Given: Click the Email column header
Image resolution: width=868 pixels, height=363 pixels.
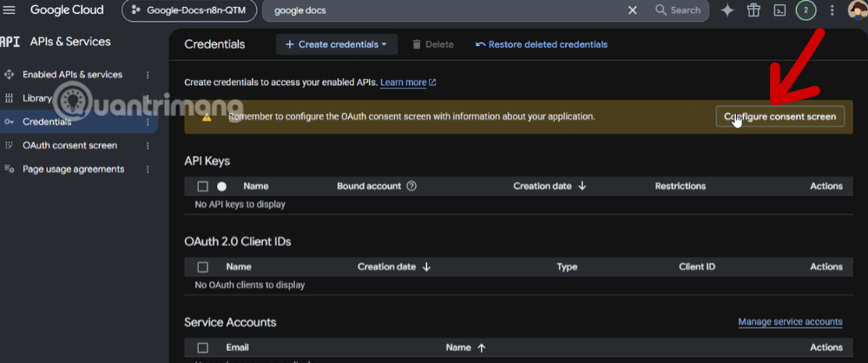Looking at the screenshot, I should 238,347.
